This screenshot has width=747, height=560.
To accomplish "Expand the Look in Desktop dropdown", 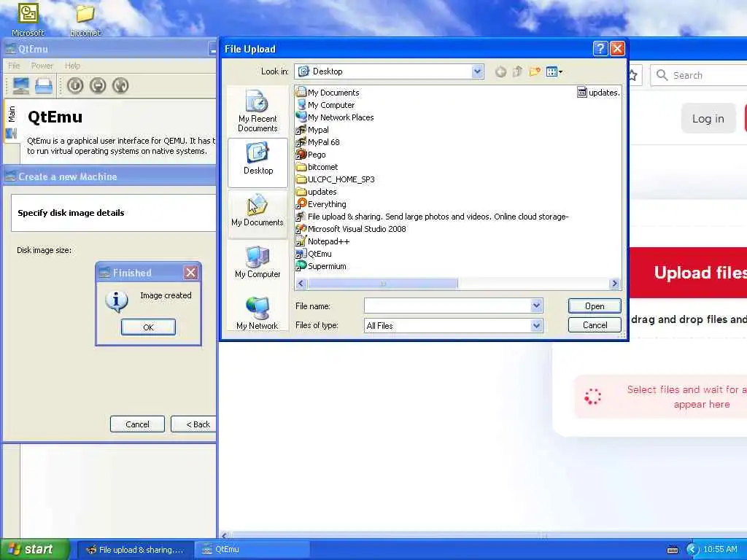I will pos(477,71).
